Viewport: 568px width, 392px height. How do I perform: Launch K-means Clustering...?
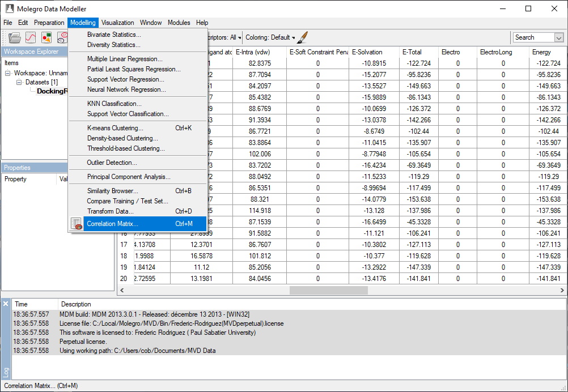coord(138,128)
